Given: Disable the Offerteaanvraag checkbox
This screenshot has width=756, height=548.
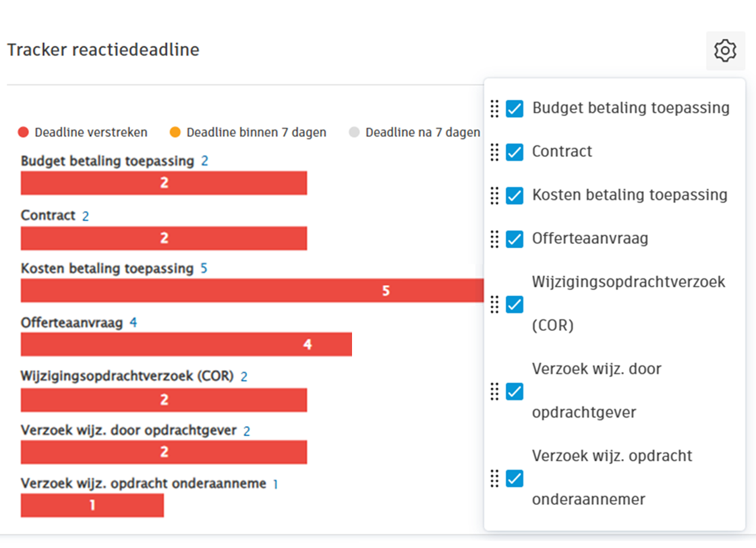Looking at the screenshot, I should (515, 239).
